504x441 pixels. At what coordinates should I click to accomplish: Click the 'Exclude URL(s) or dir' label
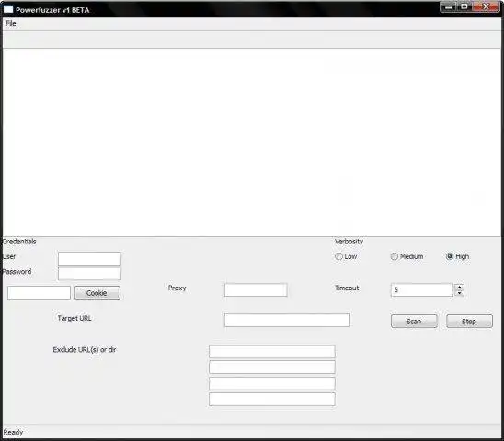coord(85,349)
